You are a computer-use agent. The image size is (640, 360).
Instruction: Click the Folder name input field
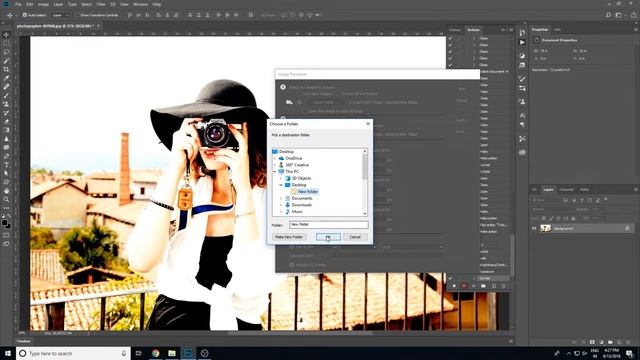tap(329, 224)
